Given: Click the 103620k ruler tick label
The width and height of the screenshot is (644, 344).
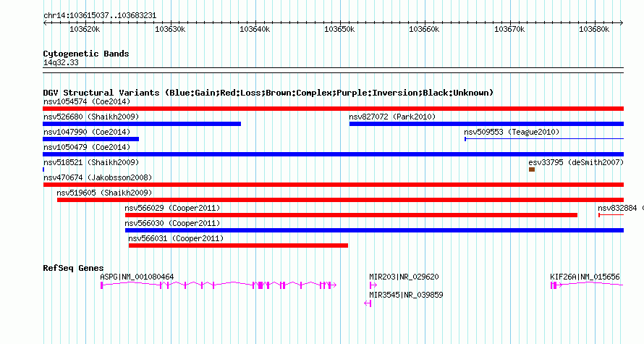Looking at the screenshot, I should pos(85,29).
